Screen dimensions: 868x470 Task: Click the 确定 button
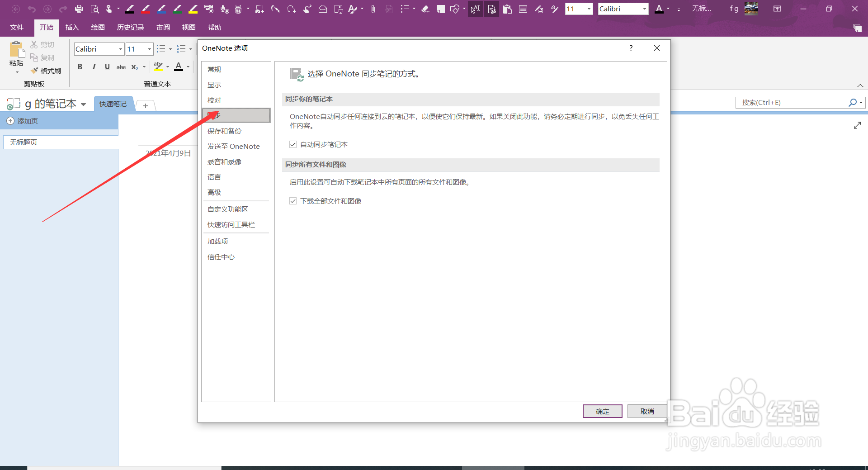pos(602,411)
